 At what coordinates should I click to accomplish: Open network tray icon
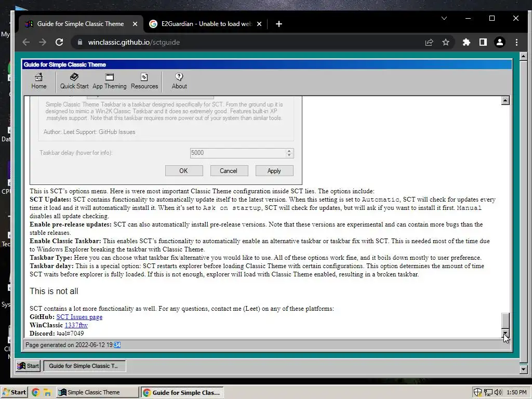[488, 392]
